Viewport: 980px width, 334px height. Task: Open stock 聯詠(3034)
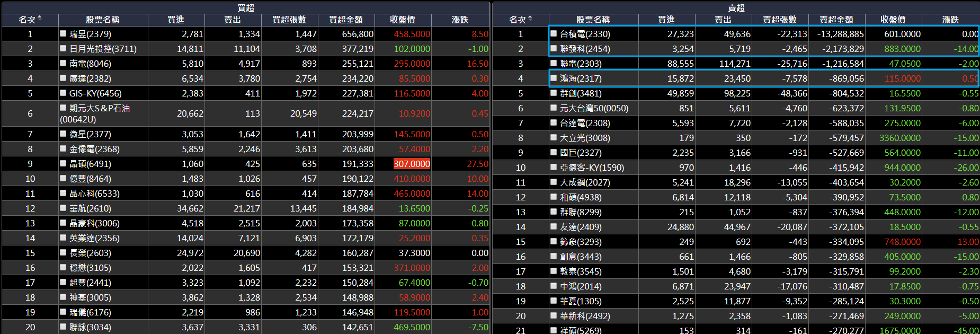(x=91, y=327)
